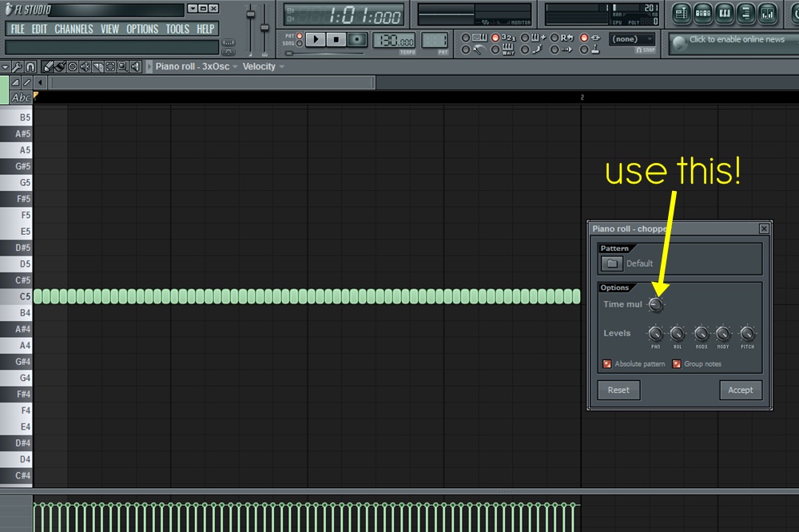799x532 pixels.
Task: Toggle blend recording (keyboard plus)
Action: (525, 38)
